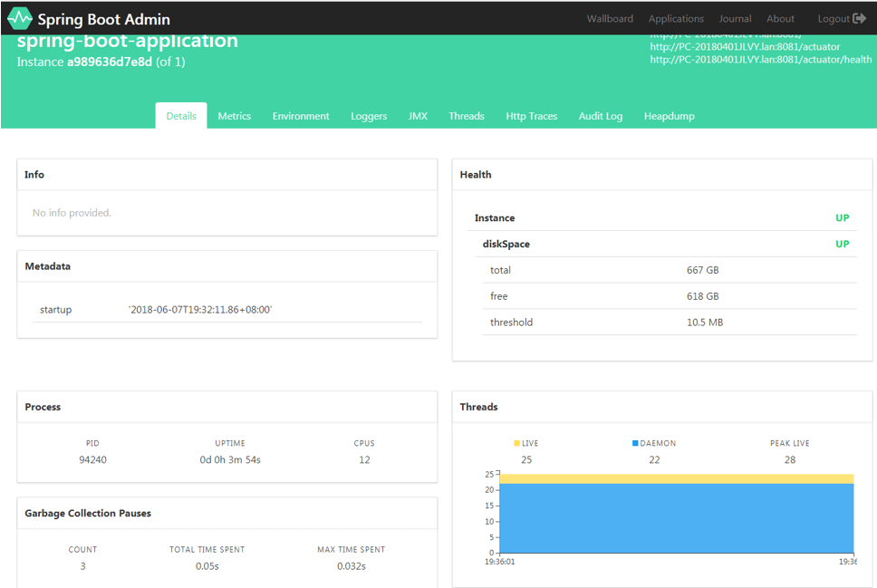This screenshot has width=877, height=588.
Task: Click the spring-boot-application heading
Action: (128, 42)
